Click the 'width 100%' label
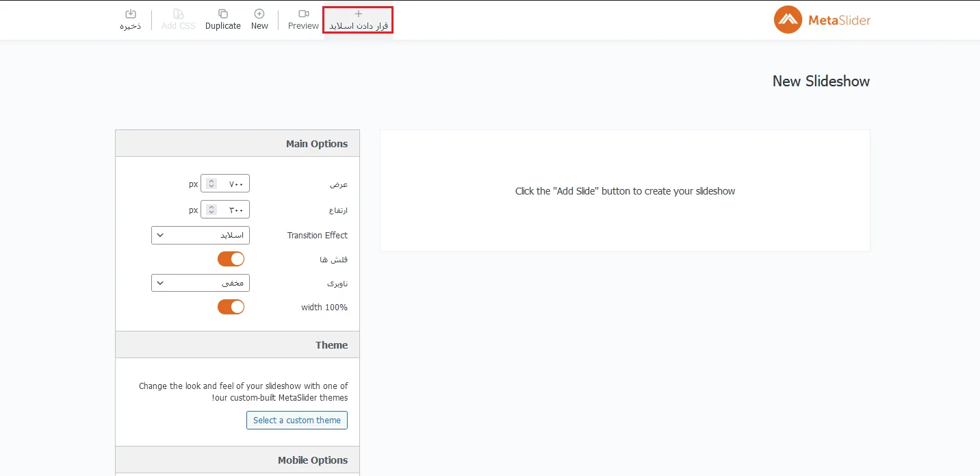Viewport: 980px width, 476px height. (x=324, y=307)
